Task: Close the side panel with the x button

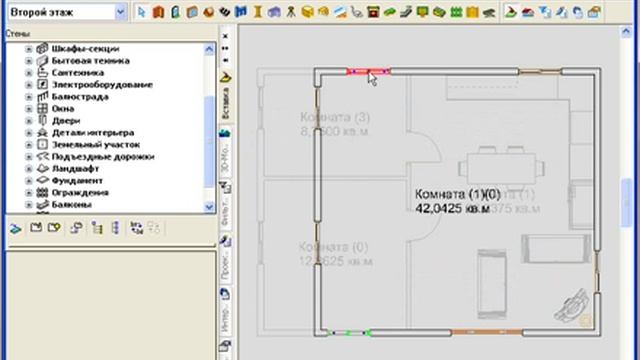Action: pyautogui.click(x=225, y=36)
